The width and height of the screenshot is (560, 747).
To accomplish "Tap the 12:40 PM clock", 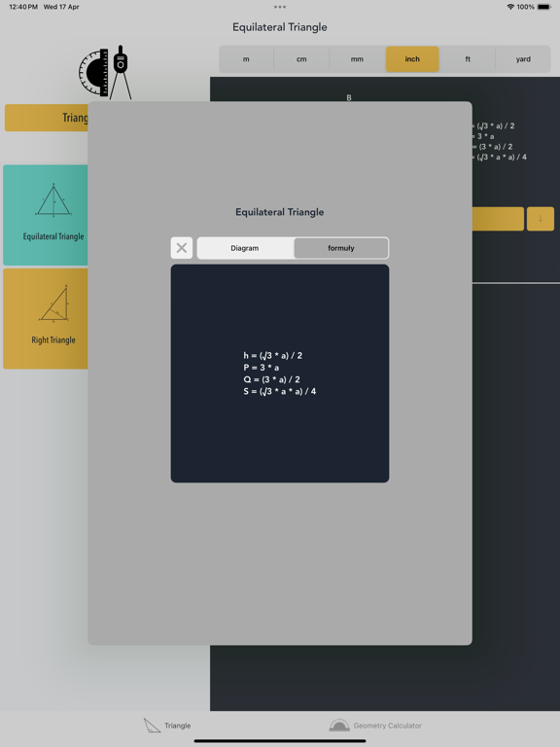I will pos(23,7).
